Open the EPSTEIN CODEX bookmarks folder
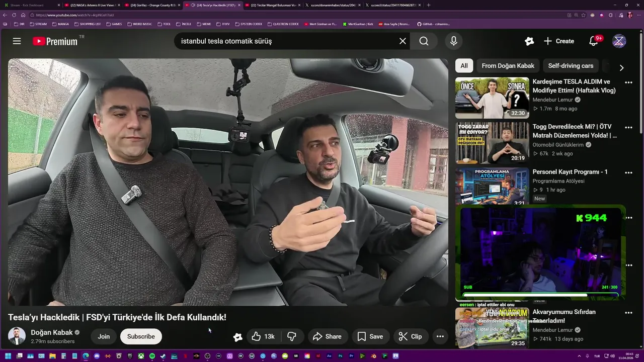This screenshot has height=362, width=644. click(x=249, y=24)
